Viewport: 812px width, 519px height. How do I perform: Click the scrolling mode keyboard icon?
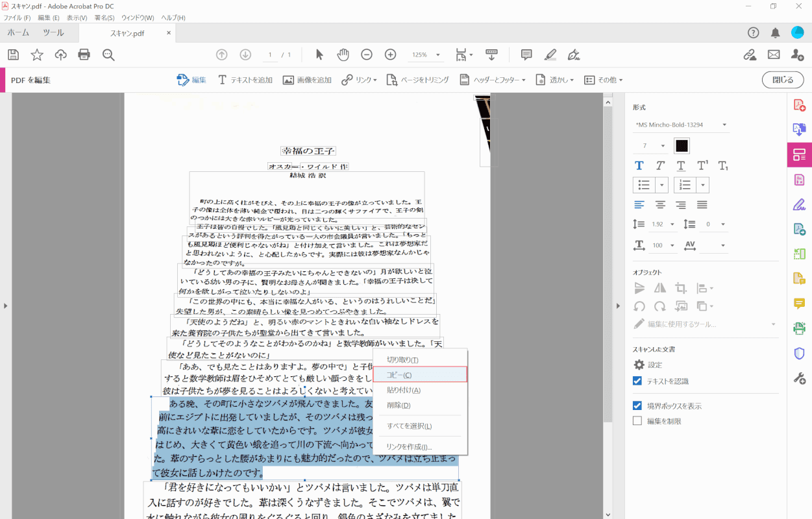coord(492,54)
